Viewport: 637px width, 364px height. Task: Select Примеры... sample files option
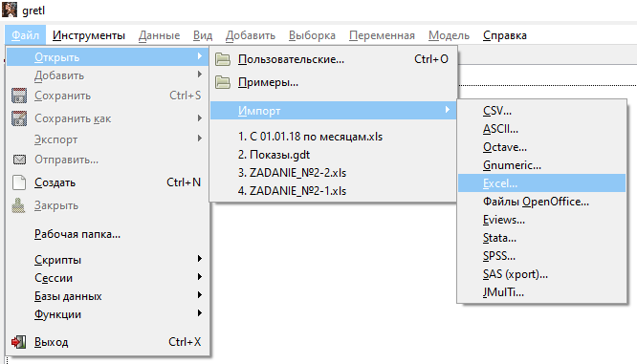(x=334, y=82)
